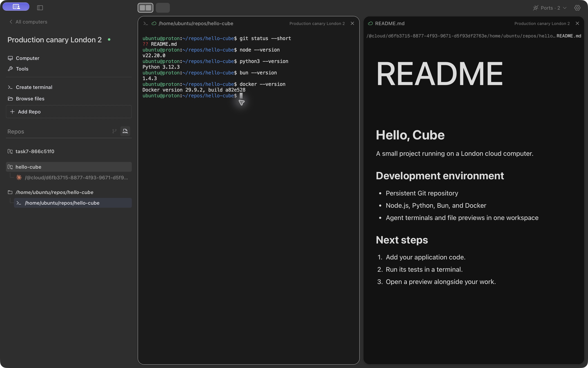Screen dimensions: 588x368
Task: Close the terminal pane
Action: pos(352,23)
